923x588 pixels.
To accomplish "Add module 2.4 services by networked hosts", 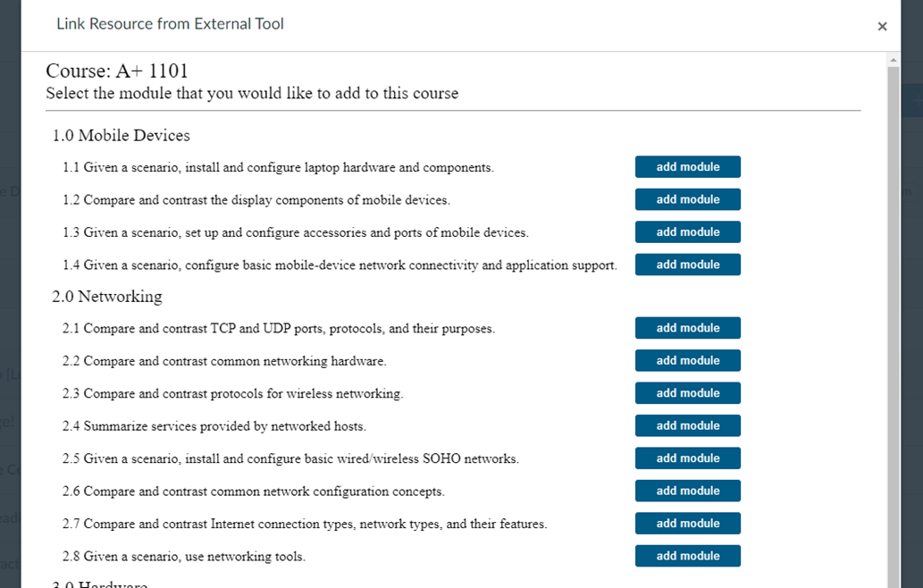I will [x=687, y=426].
